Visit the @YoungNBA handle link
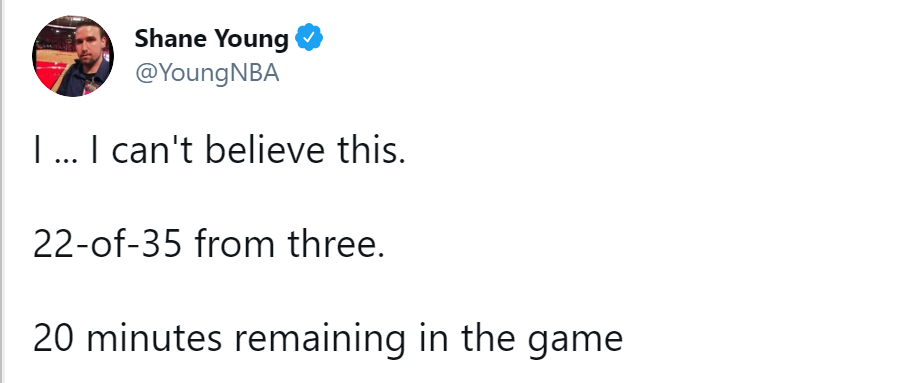The width and height of the screenshot is (922, 383). [207, 73]
